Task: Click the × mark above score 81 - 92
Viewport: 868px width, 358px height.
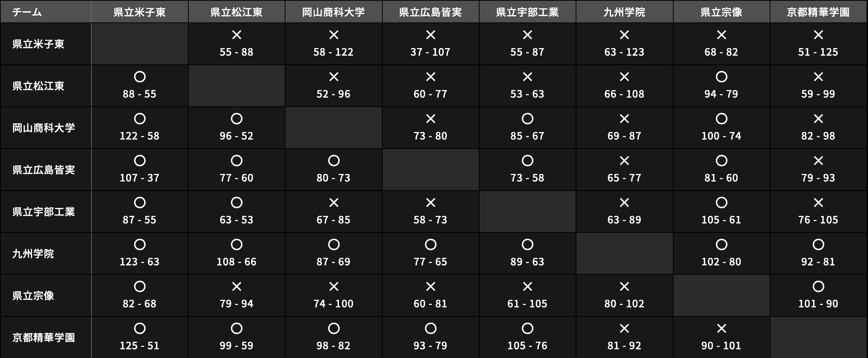Action: (624, 329)
